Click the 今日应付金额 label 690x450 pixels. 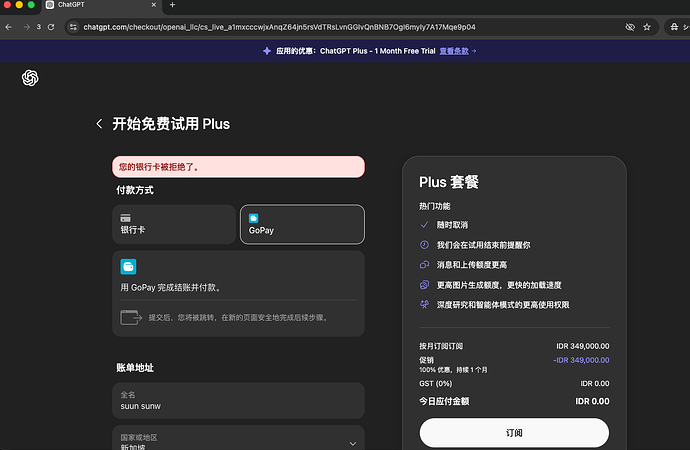pyautogui.click(x=444, y=401)
